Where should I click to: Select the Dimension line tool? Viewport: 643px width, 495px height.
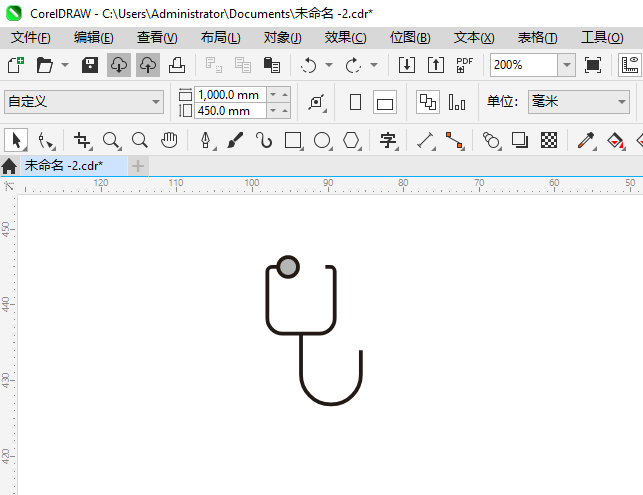pos(426,140)
